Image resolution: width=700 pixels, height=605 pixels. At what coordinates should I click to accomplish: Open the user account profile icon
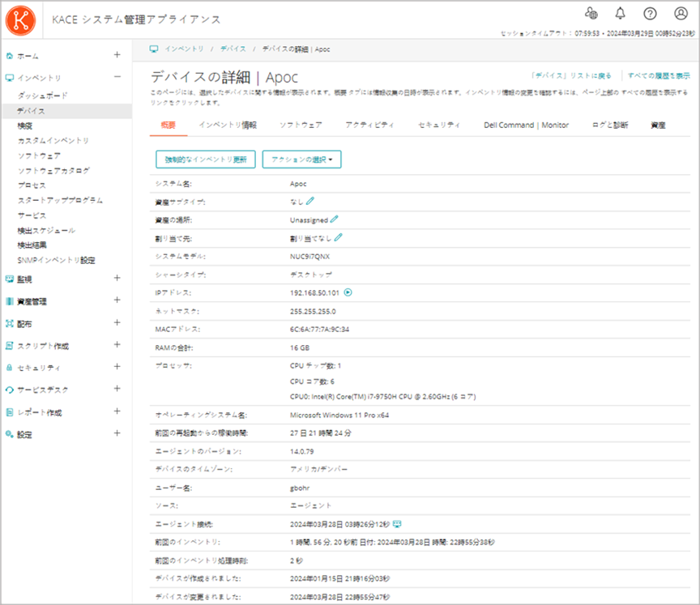[681, 13]
